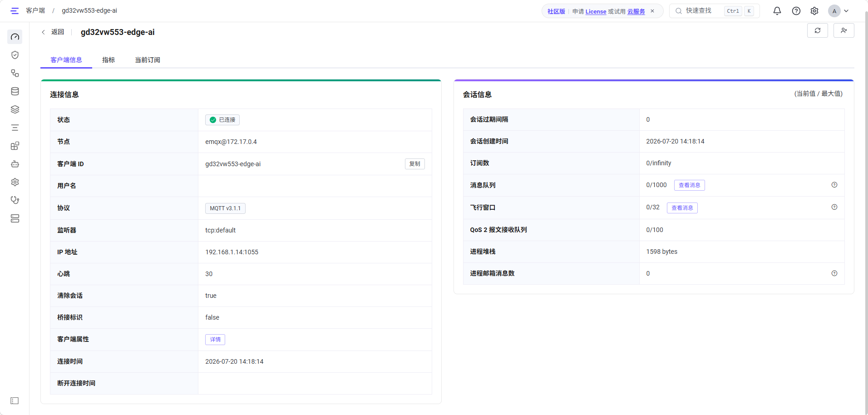
Task: Click the License application link
Action: tap(596, 11)
